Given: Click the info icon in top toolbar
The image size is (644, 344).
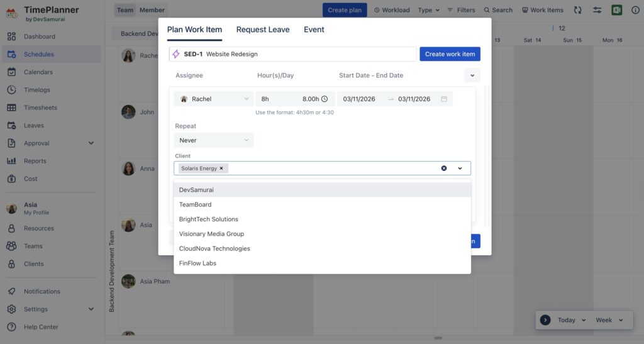Looking at the screenshot, I should tap(635, 10).
